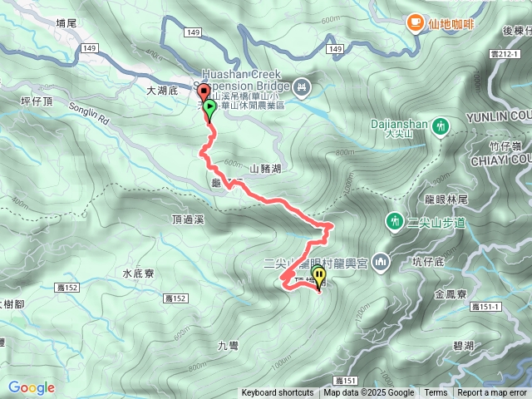The image size is (532, 399).
Task: Open Keyboard shortcuts
Action: (x=278, y=393)
